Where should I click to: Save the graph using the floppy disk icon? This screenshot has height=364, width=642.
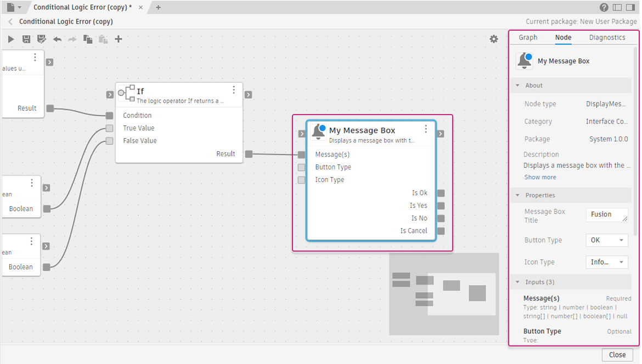coord(26,39)
